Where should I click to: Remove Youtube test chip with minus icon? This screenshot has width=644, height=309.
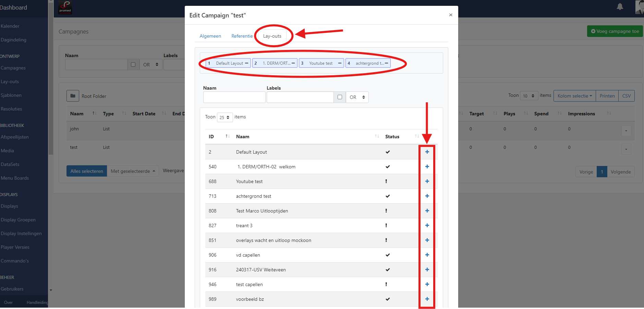pos(340,63)
